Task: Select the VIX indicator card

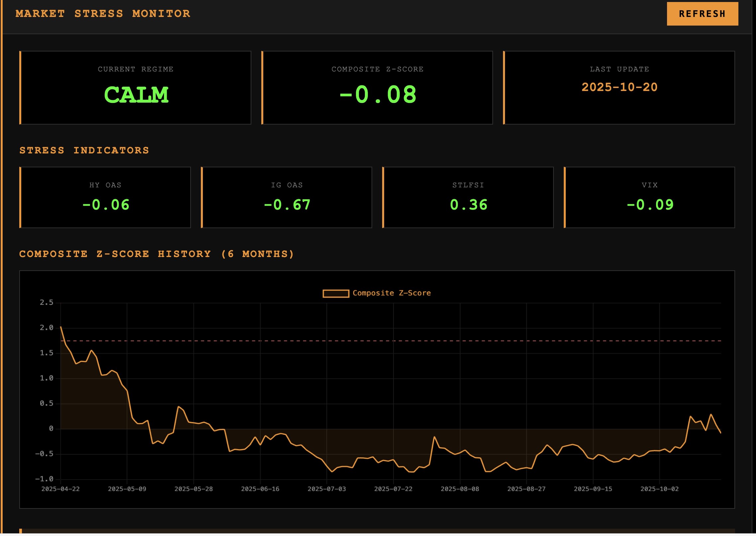Action: point(649,198)
